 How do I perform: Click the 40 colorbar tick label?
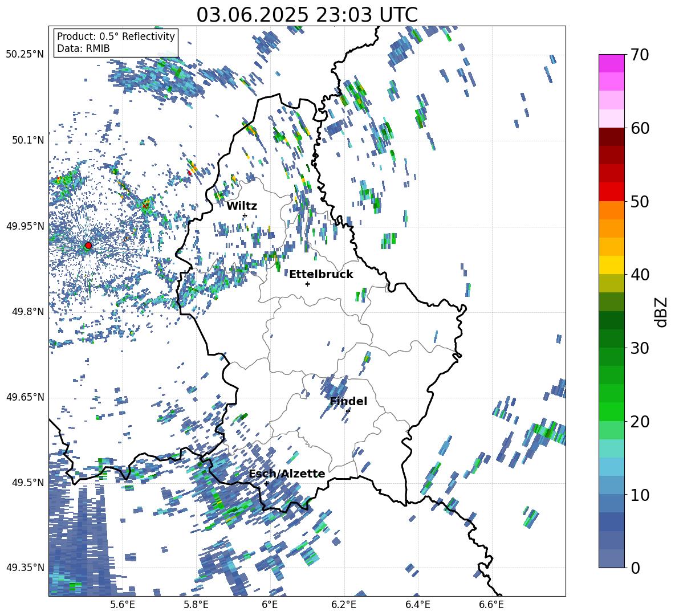[x=640, y=275]
